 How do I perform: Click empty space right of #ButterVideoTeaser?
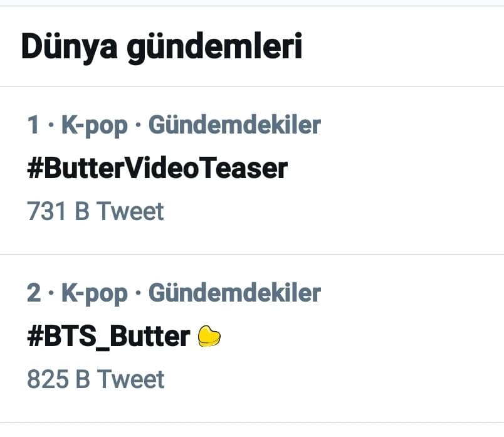coord(395,169)
